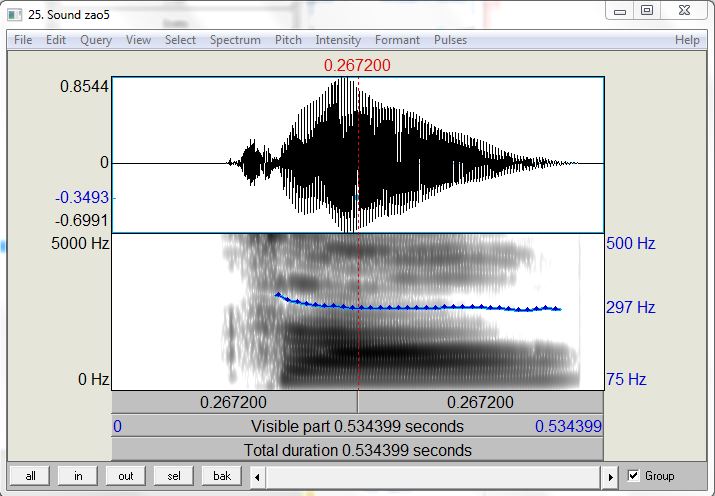Click the '-0.6991' amplitude minimum label
715x496 pixels.
point(83,221)
